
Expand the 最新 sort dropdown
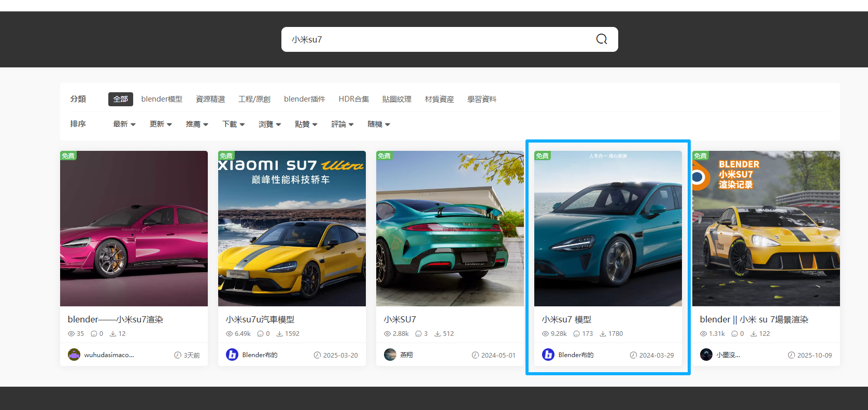(124, 124)
